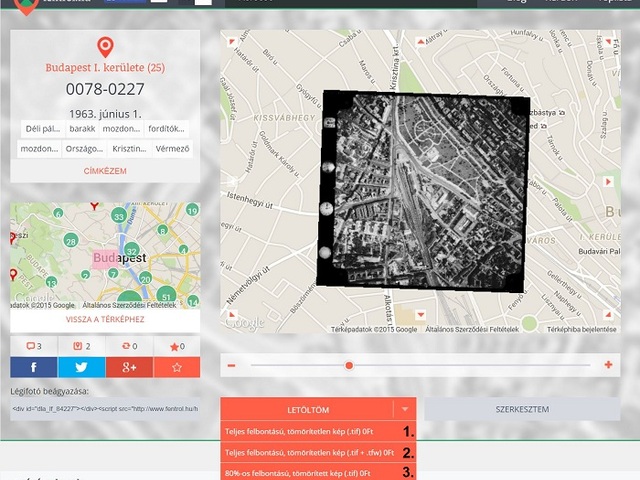Click VISSZA A TÉRKÉPHEZ link
The width and height of the screenshot is (640, 480).
coord(105,319)
